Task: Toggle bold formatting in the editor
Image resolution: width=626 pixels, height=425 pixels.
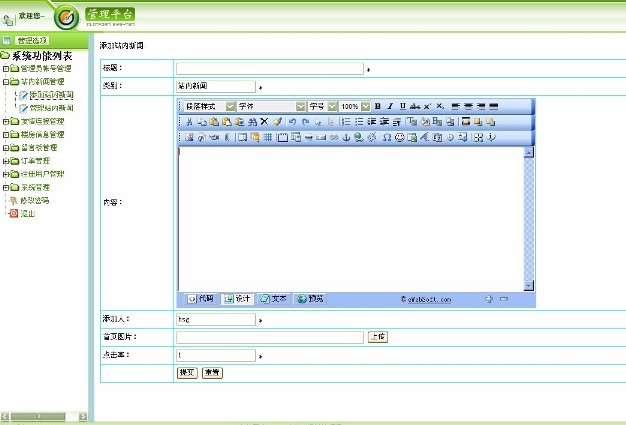Action: click(378, 106)
